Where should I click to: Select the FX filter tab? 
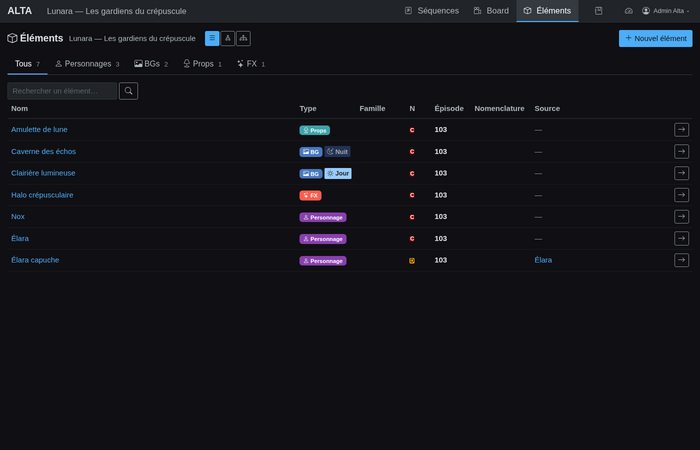pyautogui.click(x=250, y=64)
